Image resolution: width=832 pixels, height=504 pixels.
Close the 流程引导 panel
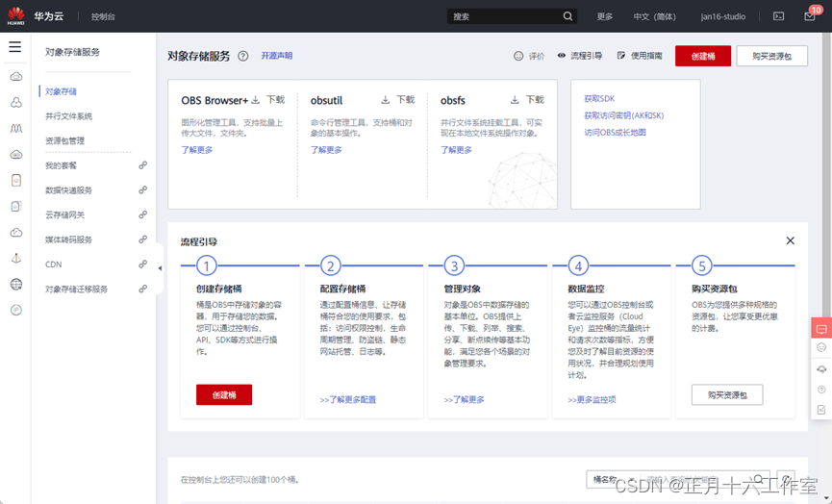point(790,240)
